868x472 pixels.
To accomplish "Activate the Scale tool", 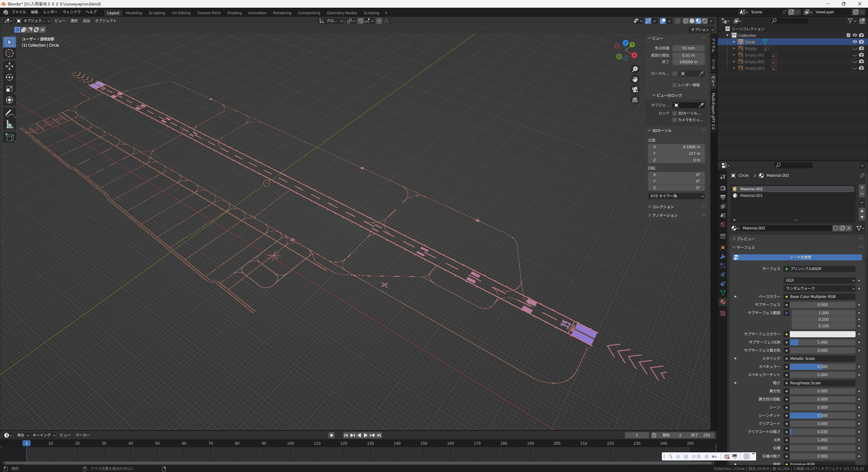I will coord(9,89).
